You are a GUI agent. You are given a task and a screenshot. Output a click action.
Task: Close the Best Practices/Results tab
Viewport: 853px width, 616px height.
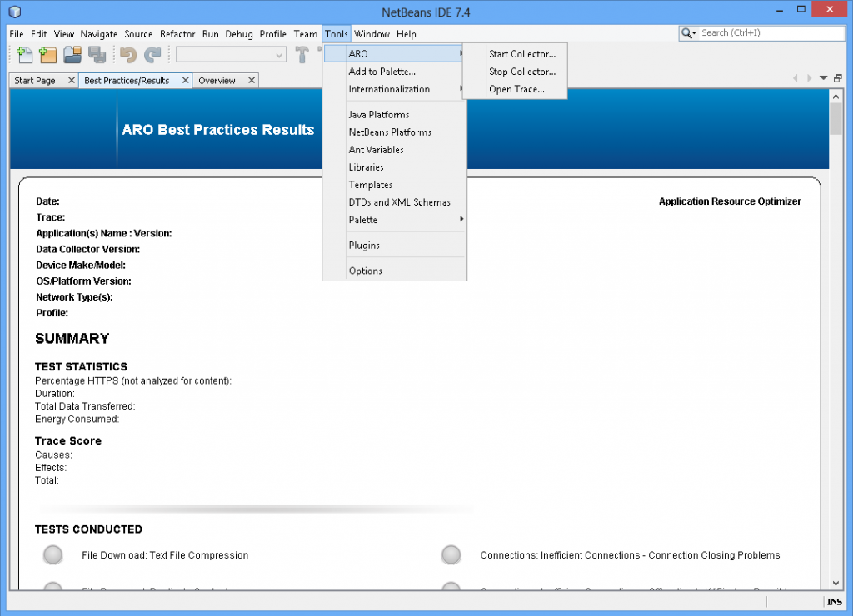click(186, 81)
